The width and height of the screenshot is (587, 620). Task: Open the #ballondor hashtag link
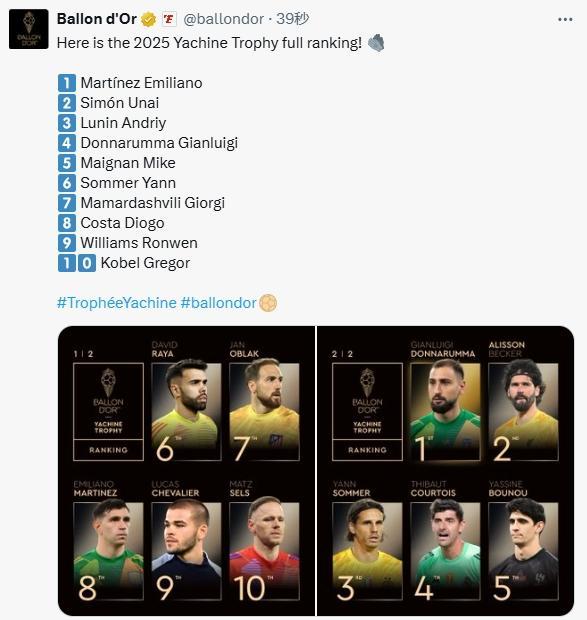[x=218, y=303]
